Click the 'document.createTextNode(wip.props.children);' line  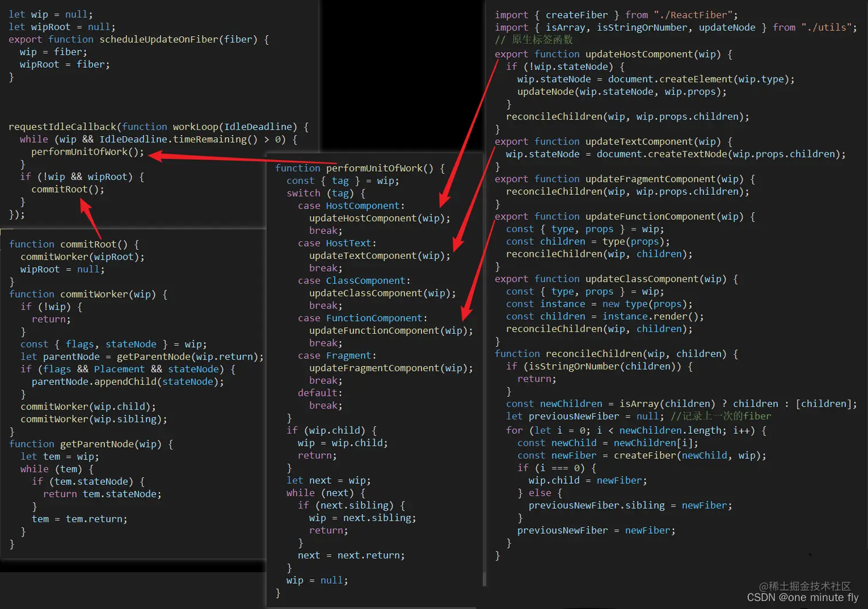click(x=676, y=155)
